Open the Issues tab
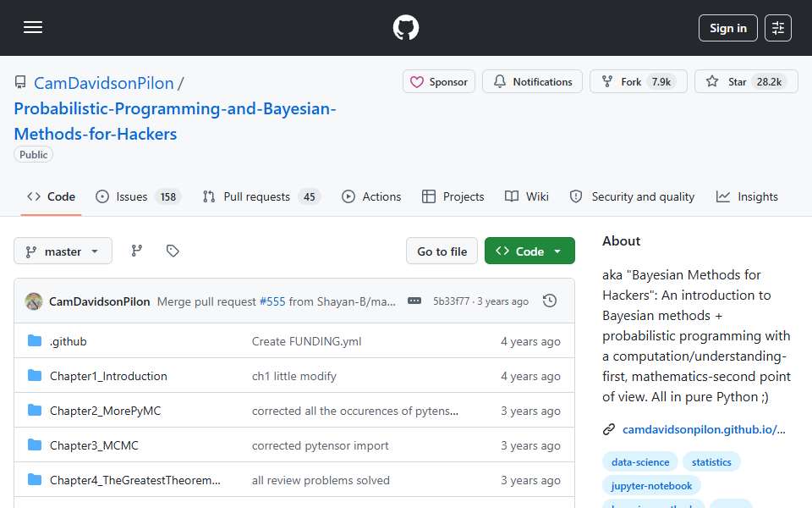This screenshot has width=812, height=508. pos(138,197)
